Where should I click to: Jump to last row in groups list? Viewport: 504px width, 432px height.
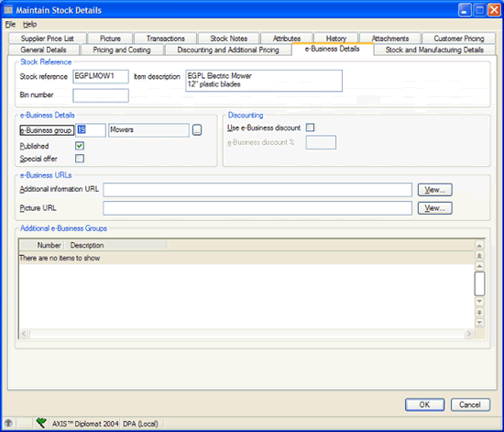point(479,323)
